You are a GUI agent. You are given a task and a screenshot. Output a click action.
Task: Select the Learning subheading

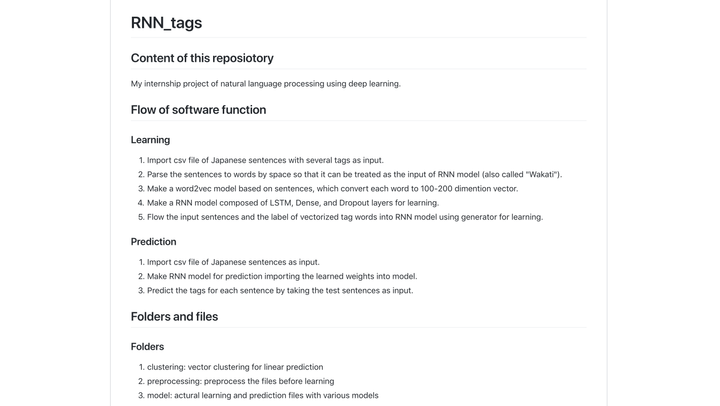click(x=150, y=140)
